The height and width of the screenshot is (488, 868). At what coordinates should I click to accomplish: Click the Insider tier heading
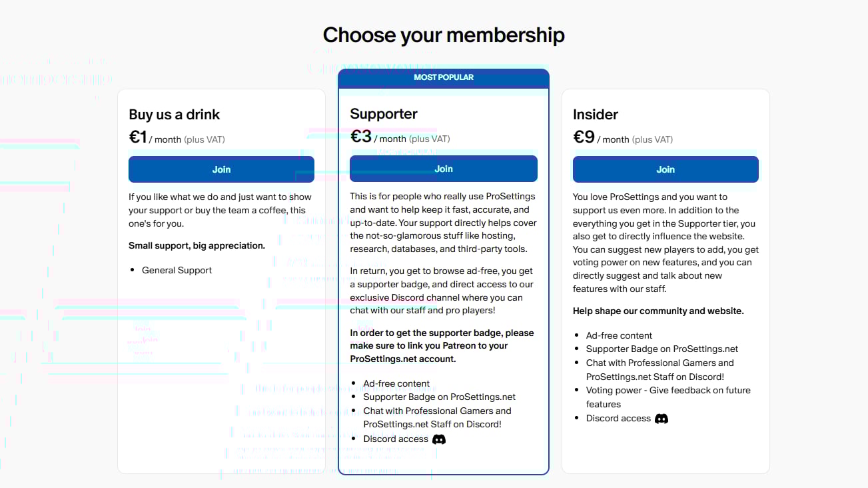point(596,114)
